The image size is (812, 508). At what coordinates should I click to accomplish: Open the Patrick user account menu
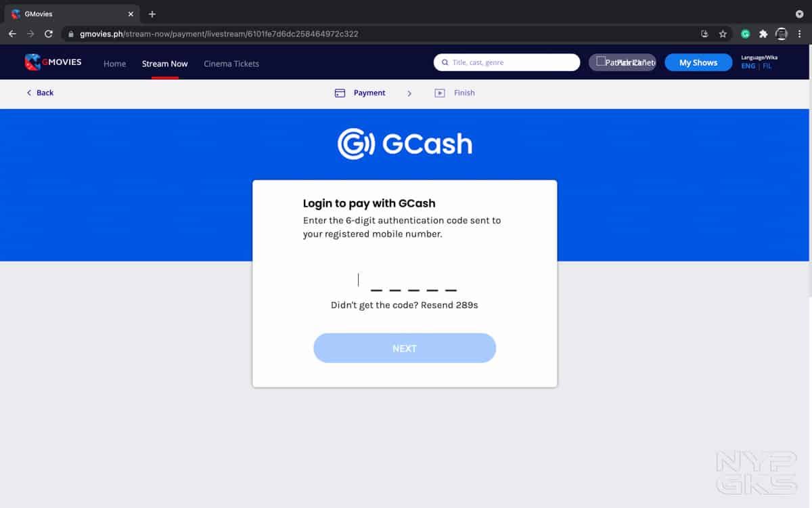(x=623, y=62)
